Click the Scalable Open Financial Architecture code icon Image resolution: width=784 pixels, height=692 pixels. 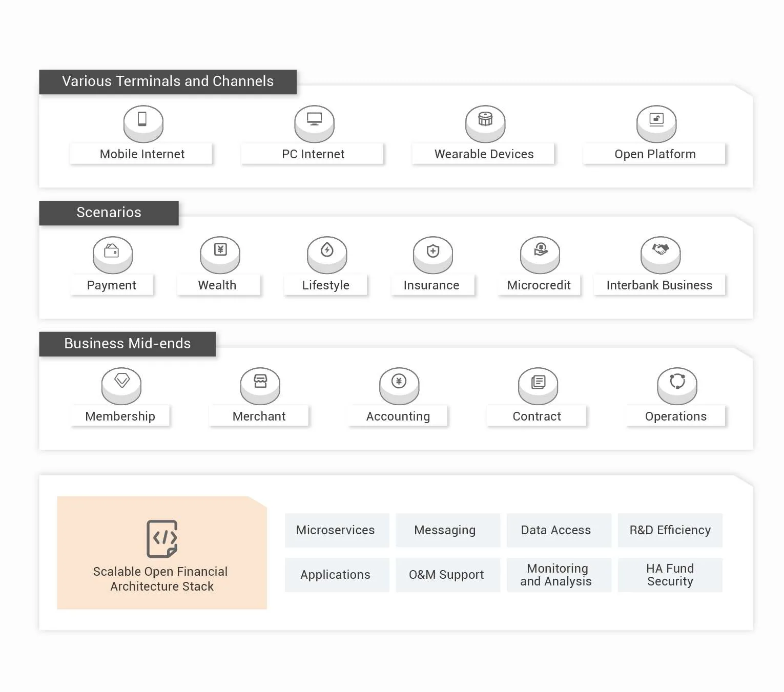tap(162, 538)
